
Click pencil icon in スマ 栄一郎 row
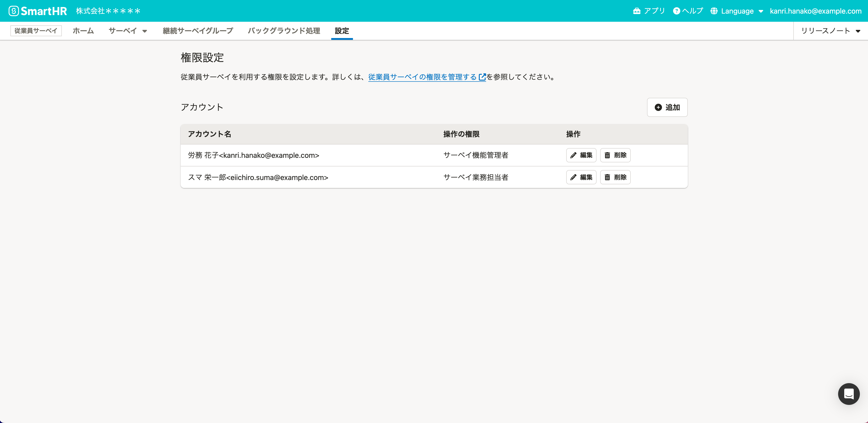click(573, 177)
